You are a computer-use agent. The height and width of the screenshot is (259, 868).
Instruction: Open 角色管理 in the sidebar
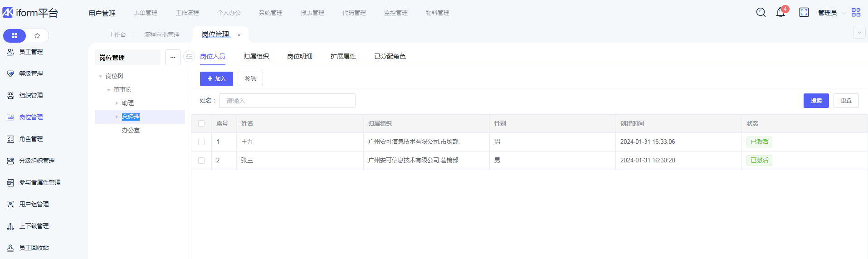click(x=31, y=139)
